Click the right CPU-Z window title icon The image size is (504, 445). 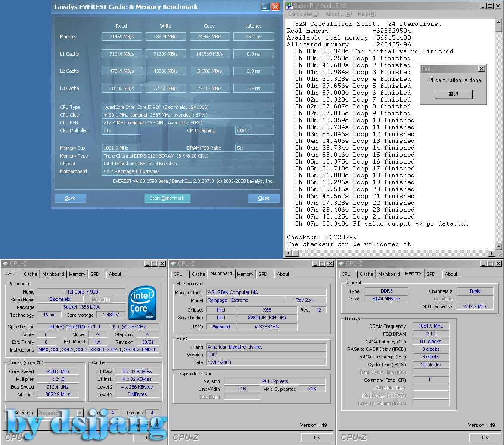click(x=342, y=263)
